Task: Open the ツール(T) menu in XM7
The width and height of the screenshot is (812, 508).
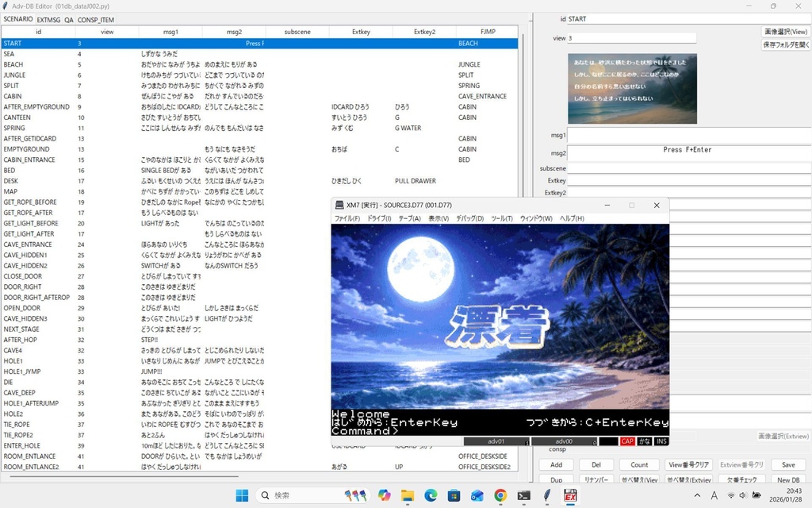Action: coord(501,219)
